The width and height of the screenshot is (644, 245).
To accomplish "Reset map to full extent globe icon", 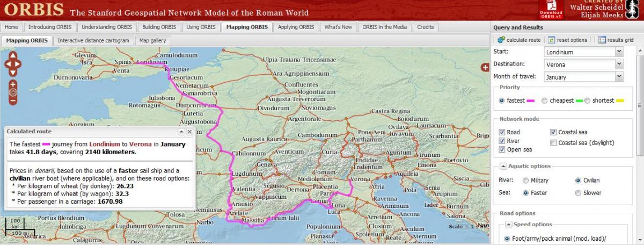I will coord(13,92).
